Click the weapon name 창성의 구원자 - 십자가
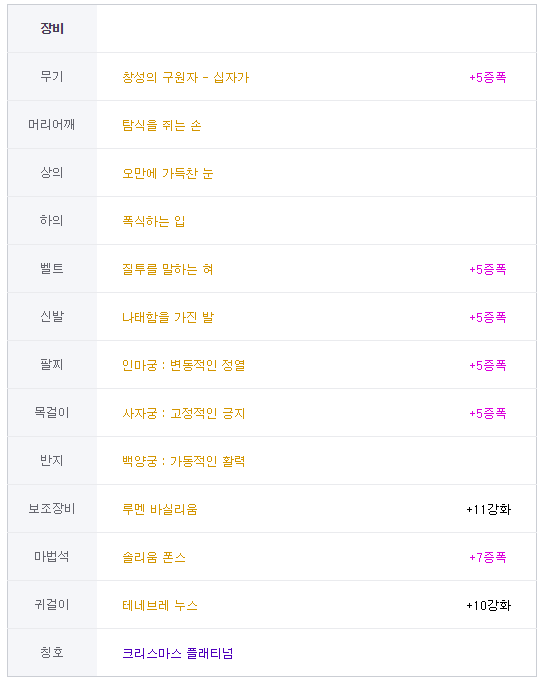Screen dimensions: 543x684 coord(185,77)
